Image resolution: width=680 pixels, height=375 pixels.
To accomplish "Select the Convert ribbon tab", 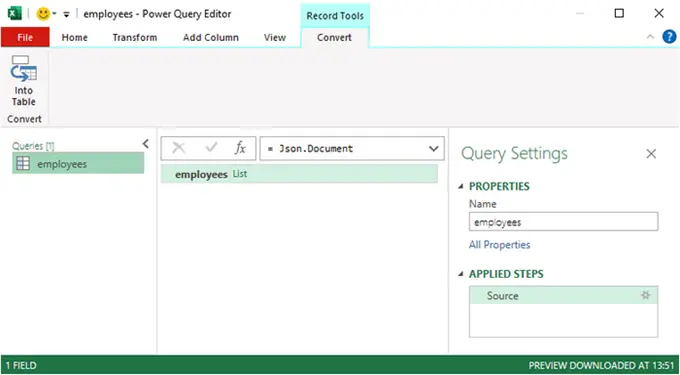I will pyautogui.click(x=334, y=37).
